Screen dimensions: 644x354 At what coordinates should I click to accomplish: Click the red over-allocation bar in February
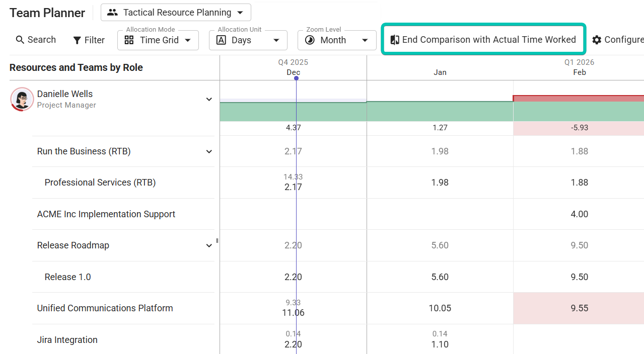coord(578,98)
